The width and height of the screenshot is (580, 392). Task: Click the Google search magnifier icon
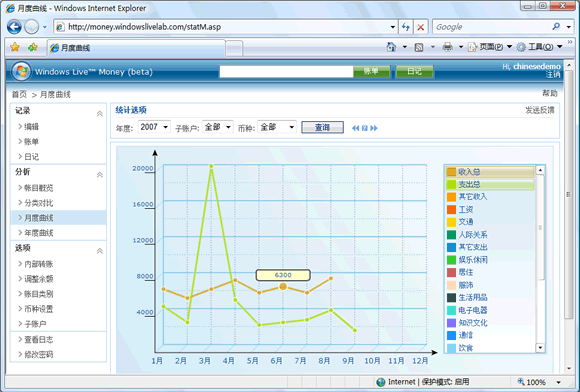[x=556, y=27]
